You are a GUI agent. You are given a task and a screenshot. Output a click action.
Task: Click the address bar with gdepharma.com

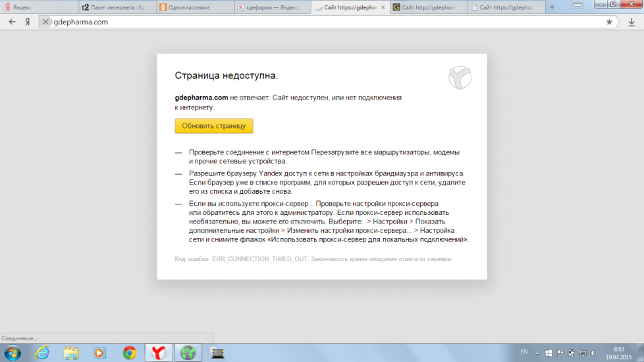pos(323,22)
